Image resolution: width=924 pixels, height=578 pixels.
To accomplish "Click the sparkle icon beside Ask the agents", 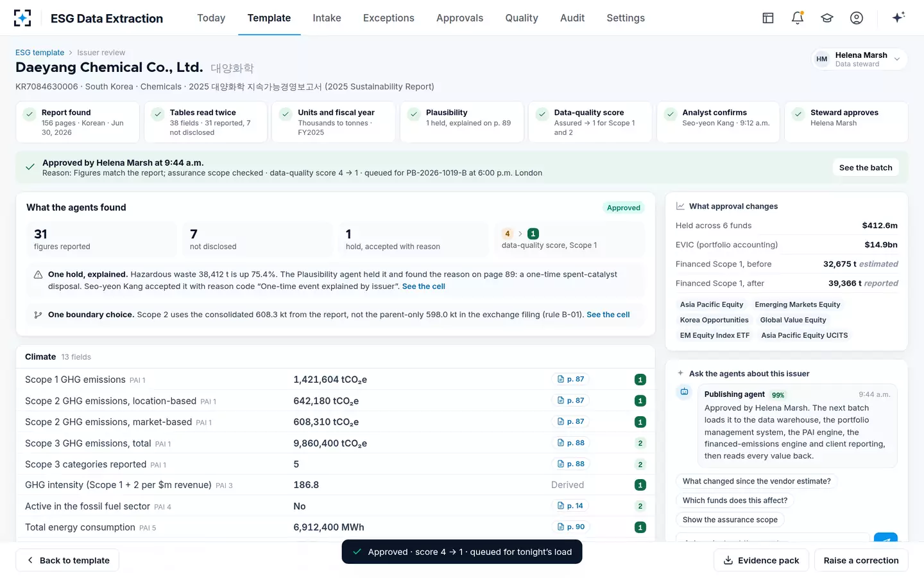I will click(680, 373).
